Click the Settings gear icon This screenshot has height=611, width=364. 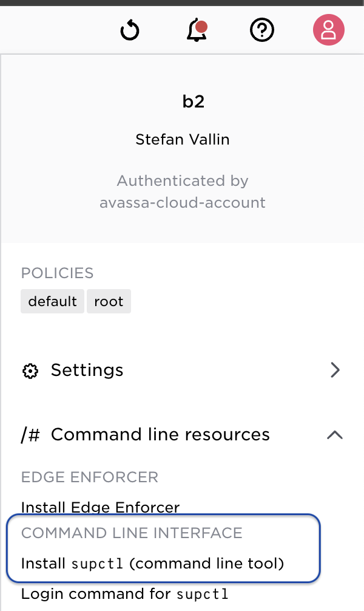pos(30,370)
